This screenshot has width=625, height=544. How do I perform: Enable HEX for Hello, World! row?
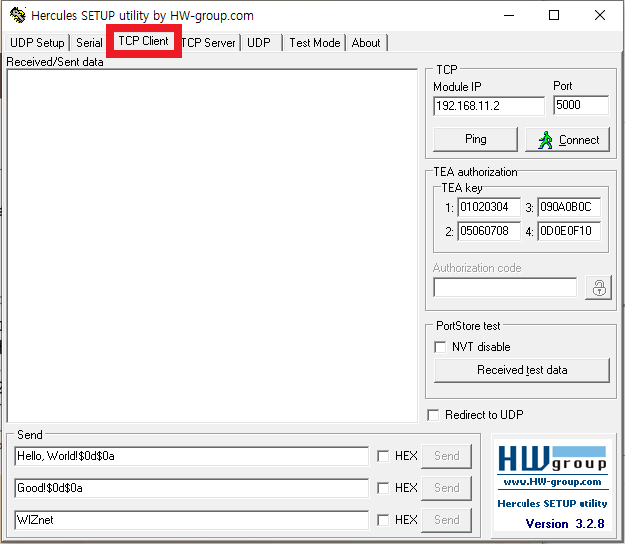pyautogui.click(x=383, y=456)
